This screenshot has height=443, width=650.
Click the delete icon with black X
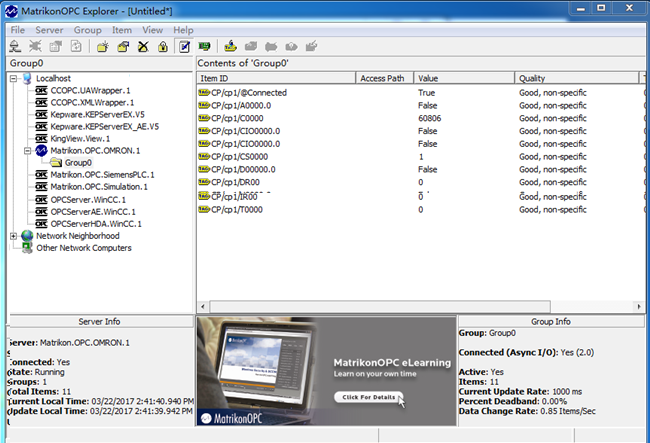[143, 46]
